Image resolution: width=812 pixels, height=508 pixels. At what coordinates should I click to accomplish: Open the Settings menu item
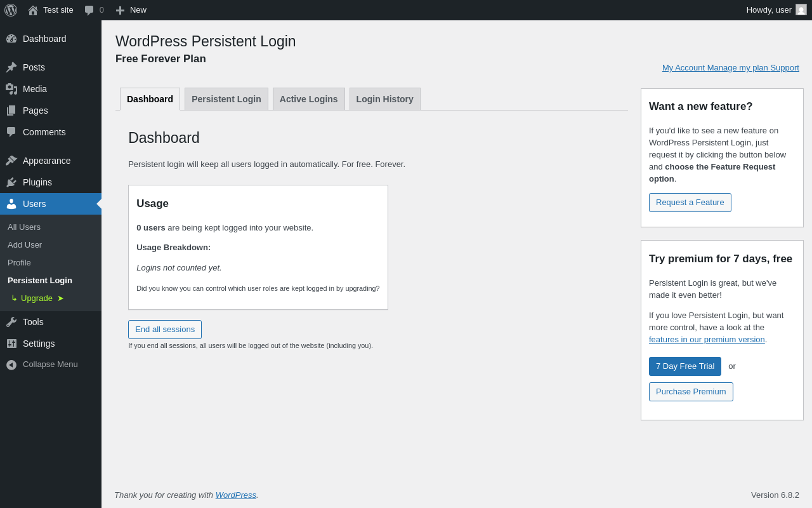[39, 344]
